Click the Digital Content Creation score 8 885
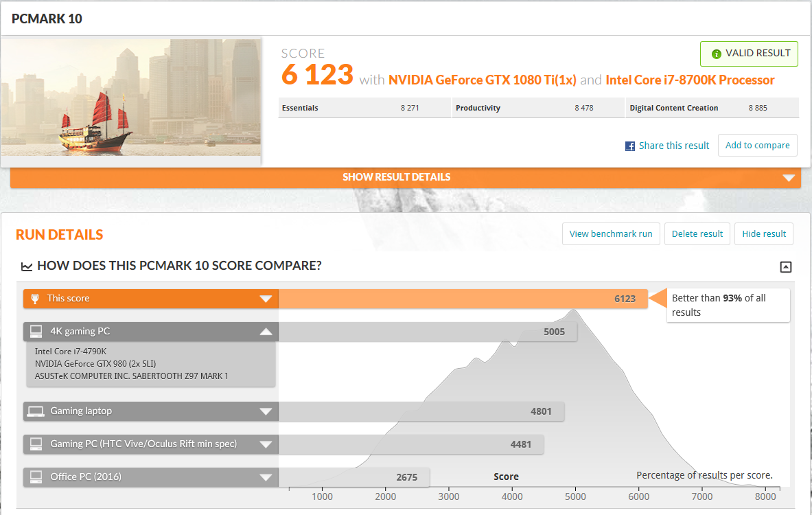812x515 pixels. click(x=758, y=108)
